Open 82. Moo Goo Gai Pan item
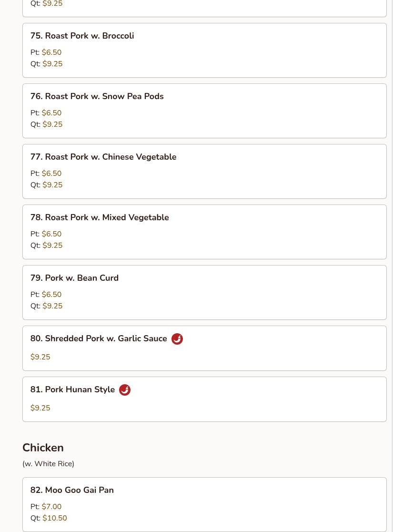 (x=204, y=504)
